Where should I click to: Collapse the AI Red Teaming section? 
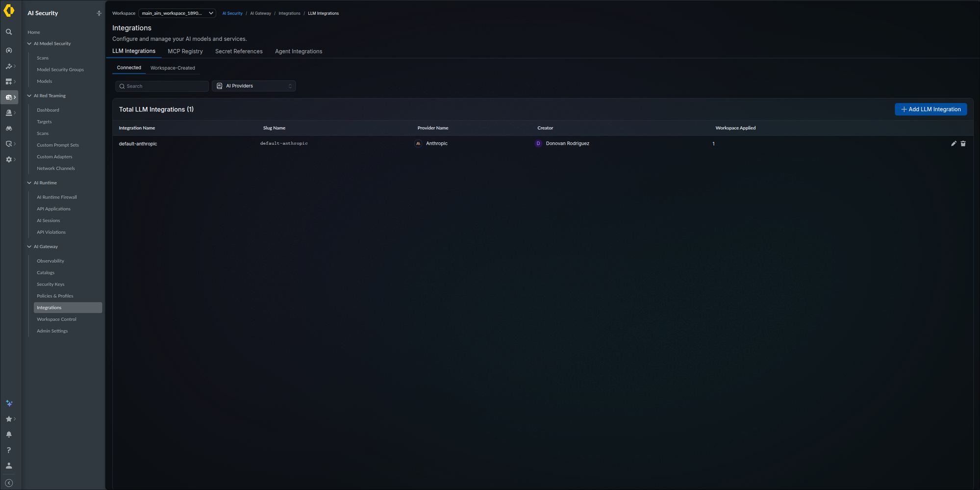pos(29,96)
